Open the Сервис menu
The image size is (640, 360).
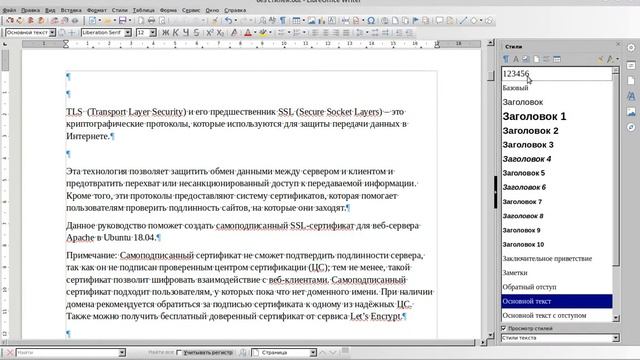(191, 10)
